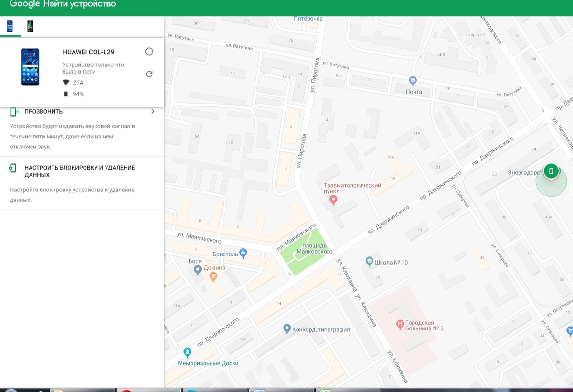Click the HUAWEI COL-L29 device name
This screenshot has width=573, height=392.
tap(88, 52)
